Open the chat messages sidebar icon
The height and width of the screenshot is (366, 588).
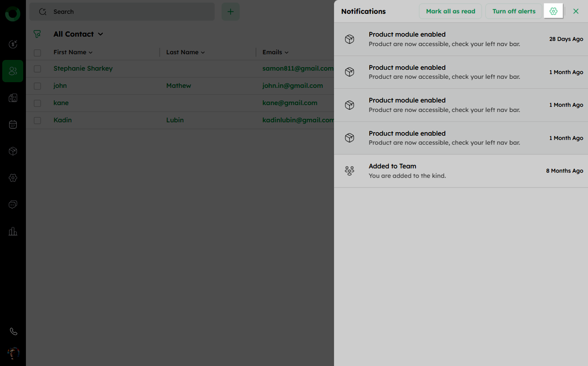click(x=13, y=205)
